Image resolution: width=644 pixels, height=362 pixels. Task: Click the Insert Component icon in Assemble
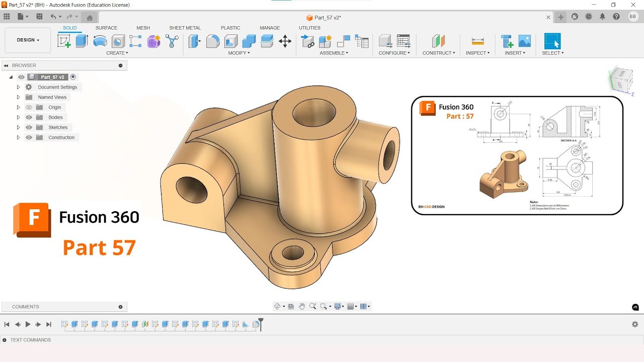click(307, 41)
